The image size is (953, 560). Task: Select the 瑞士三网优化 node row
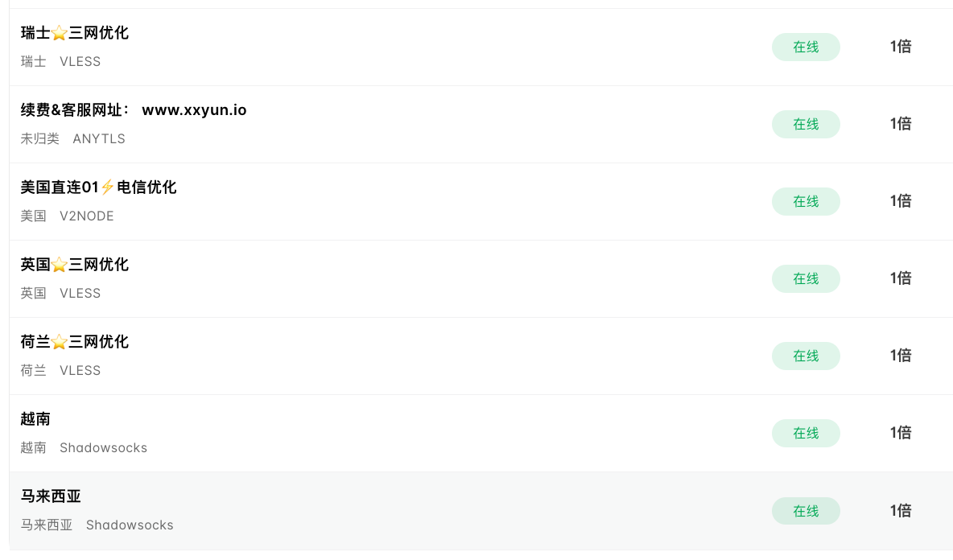click(x=481, y=47)
